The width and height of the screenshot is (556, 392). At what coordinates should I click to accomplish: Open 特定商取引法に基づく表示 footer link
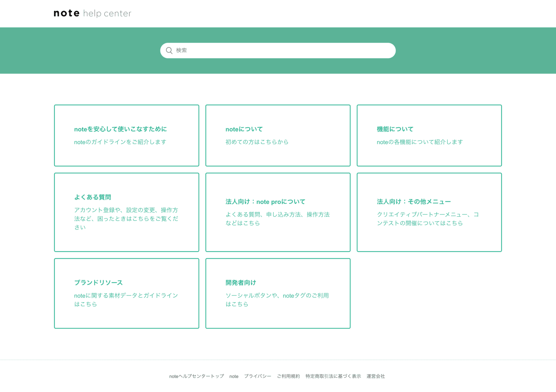tap(333, 376)
